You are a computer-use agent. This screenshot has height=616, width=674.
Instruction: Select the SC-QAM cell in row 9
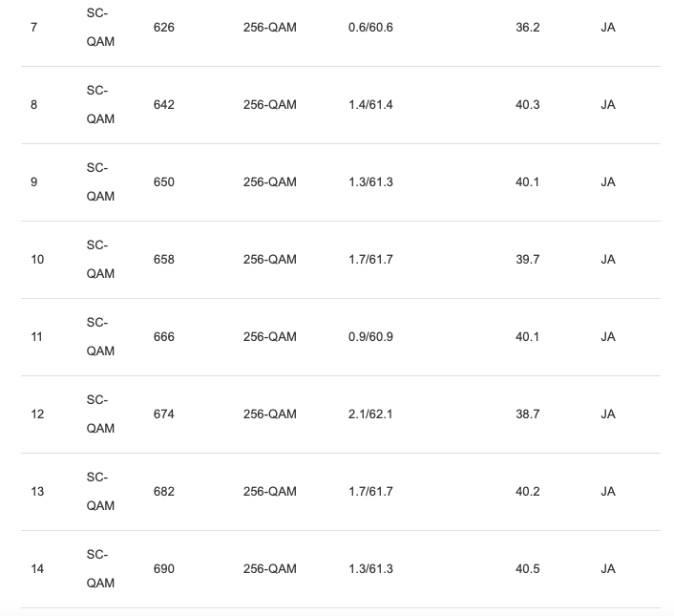point(100,182)
